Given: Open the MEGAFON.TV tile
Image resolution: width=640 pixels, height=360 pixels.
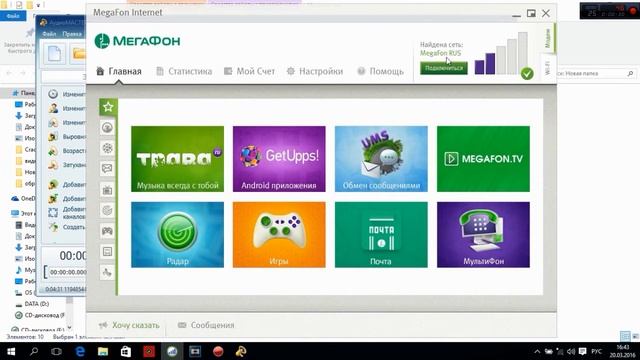Looking at the screenshot, I should click(x=483, y=159).
